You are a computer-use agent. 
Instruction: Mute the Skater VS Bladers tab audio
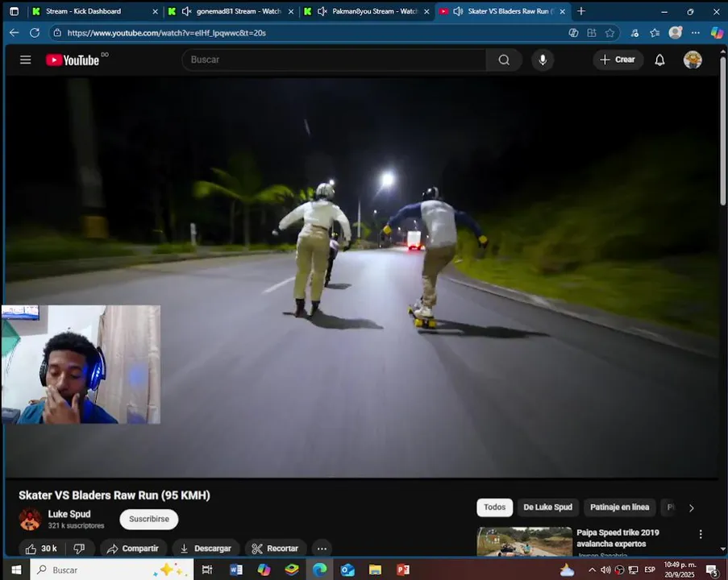[x=458, y=11]
